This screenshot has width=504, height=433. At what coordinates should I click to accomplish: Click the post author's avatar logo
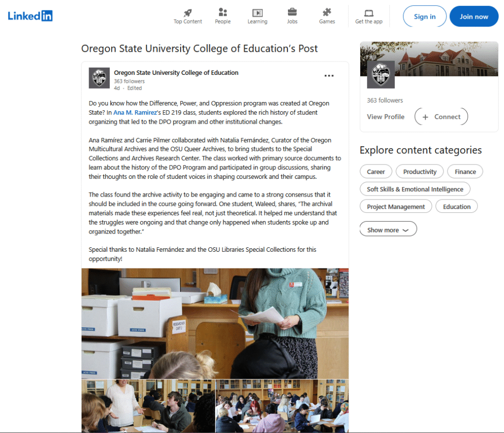[x=99, y=78]
